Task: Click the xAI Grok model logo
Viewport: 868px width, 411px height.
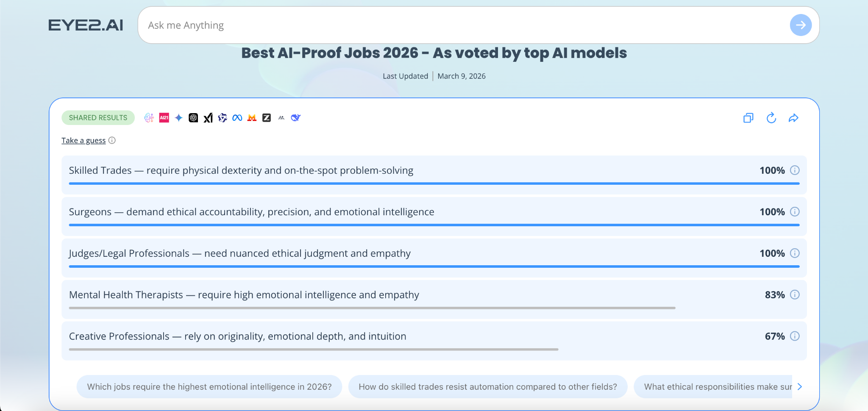Action: pyautogui.click(x=208, y=118)
